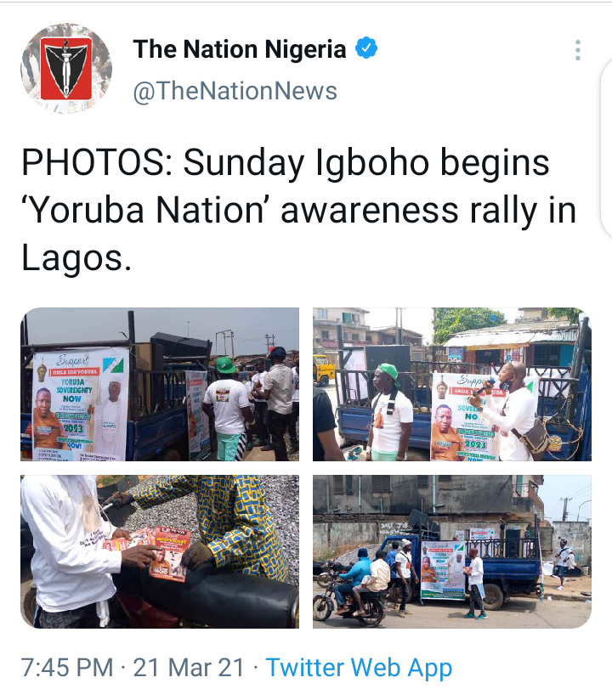This screenshot has width=612, height=700.
Task: Open the three-dot tweet options menu
Action: (578, 50)
